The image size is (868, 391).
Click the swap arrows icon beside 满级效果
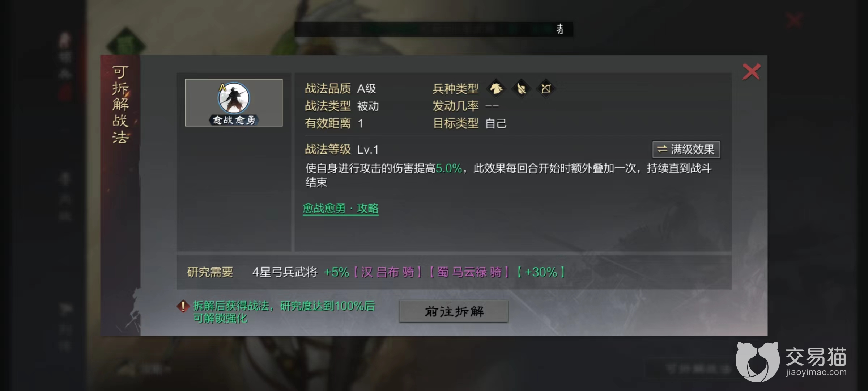[x=662, y=149]
